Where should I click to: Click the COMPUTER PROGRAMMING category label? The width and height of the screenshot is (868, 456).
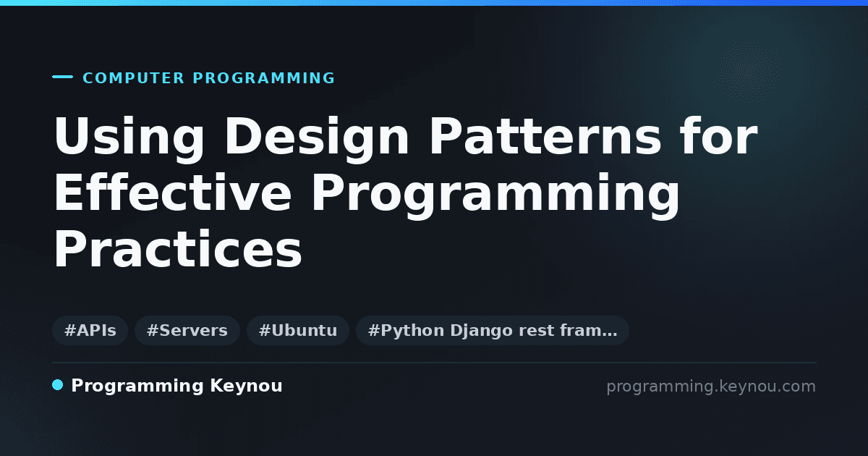pyautogui.click(x=209, y=78)
